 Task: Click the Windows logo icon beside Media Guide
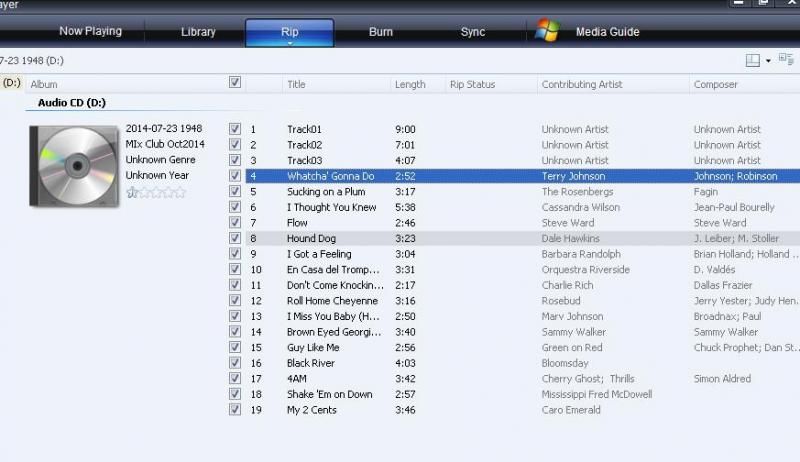pos(549,31)
